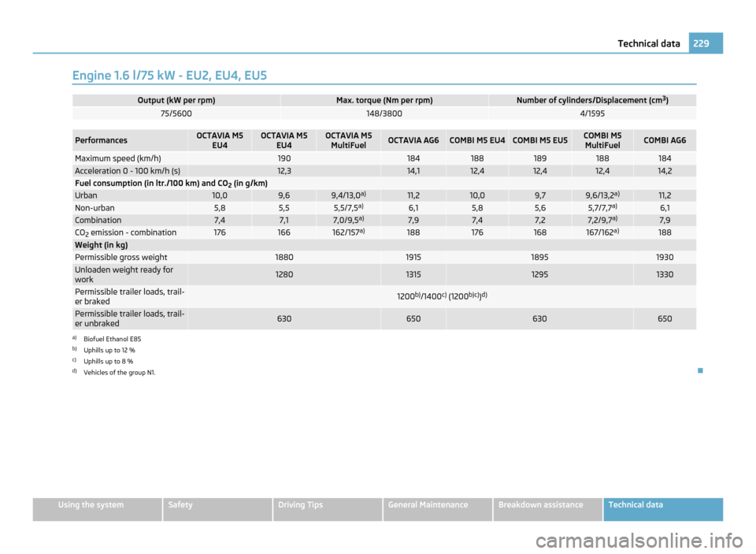Click the Performances column header
Screen dimensions: 756x554
point(101,140)
